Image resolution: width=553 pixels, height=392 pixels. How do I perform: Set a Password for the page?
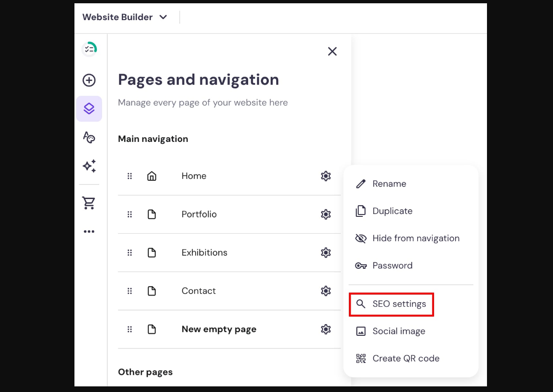coord(392,266)
